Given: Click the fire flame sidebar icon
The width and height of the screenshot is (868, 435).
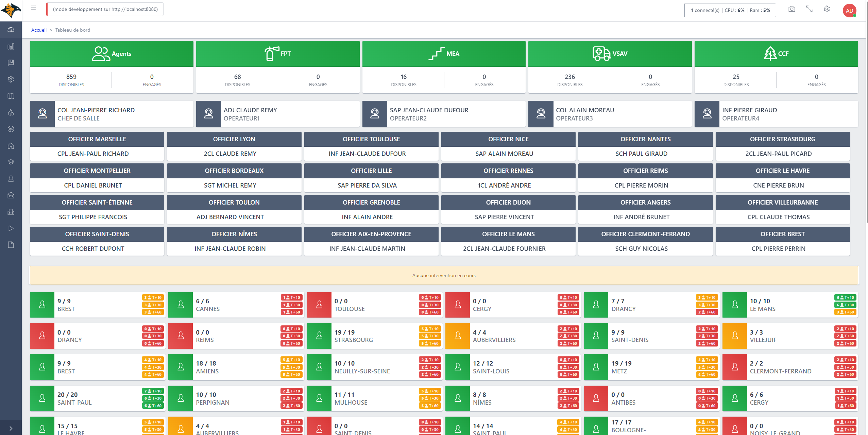Looking at the screenshot, I should [x=11, y=113].
